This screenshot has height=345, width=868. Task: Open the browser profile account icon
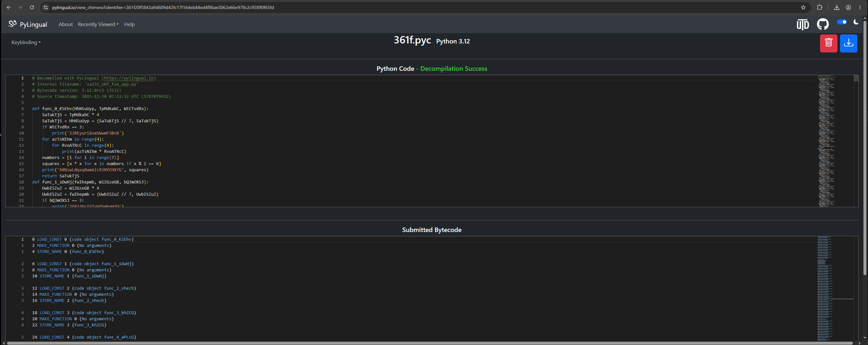click(848, 7)
